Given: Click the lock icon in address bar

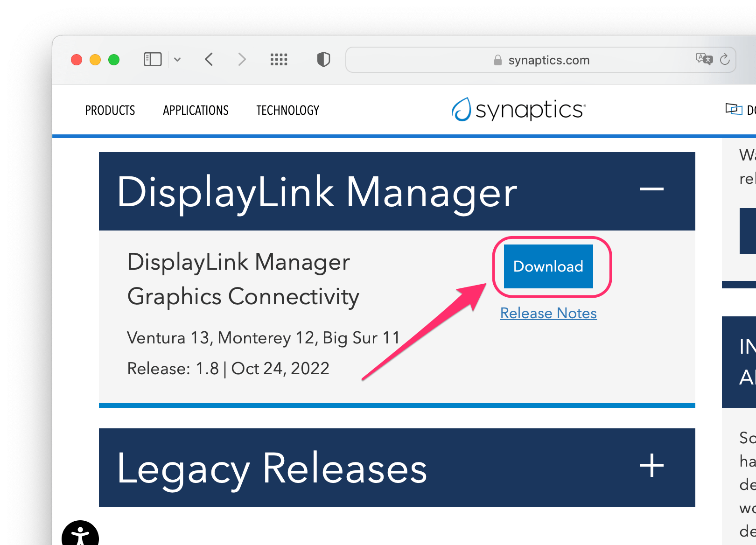Looking at the screenshot, I should pos(498,60).
